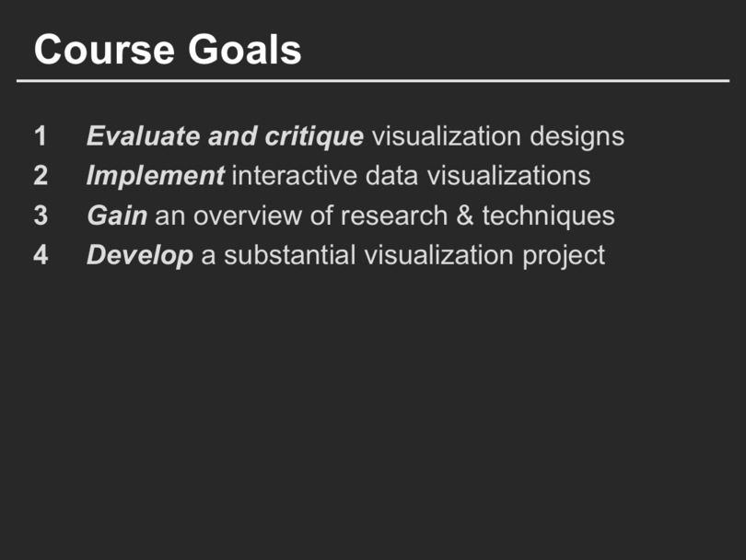Click the bold "Evaluate and critique" text

[225, 136]
